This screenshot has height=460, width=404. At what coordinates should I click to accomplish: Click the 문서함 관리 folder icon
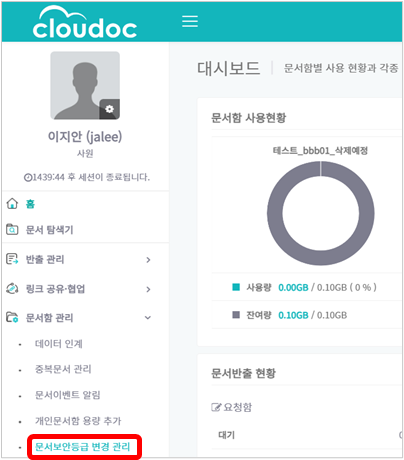click(12, 317)
